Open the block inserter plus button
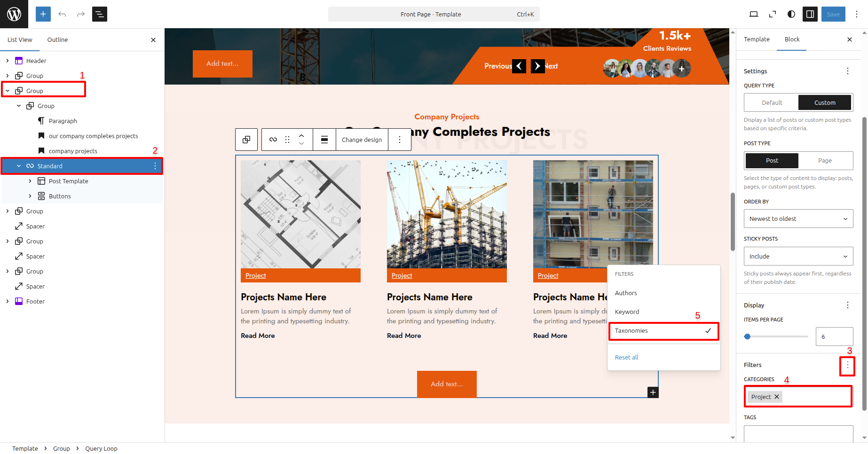Viewport: 868px width, 454px height. coord(43,14)
